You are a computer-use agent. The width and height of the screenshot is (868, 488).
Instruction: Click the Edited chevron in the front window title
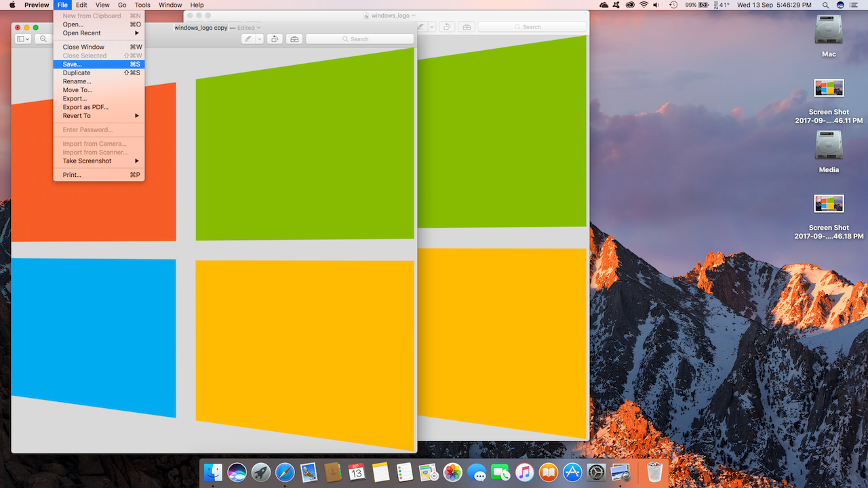pos(258,28)
